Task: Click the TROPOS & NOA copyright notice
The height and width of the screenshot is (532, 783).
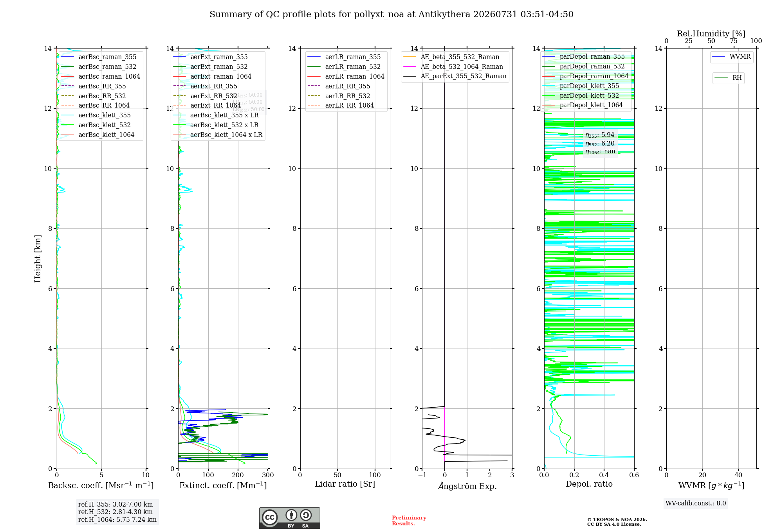Action: 617,522
